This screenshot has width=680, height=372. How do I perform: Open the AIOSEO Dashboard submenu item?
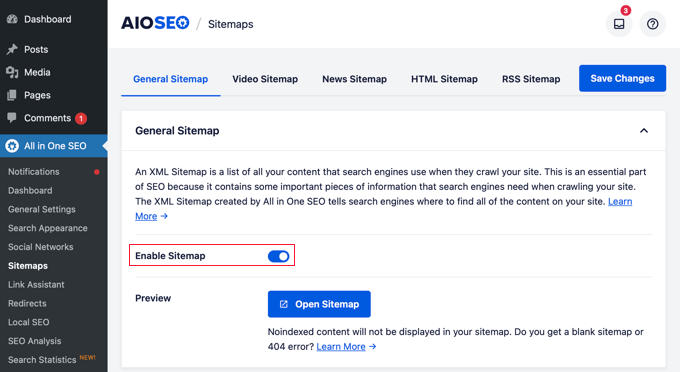tap(30, 191)
